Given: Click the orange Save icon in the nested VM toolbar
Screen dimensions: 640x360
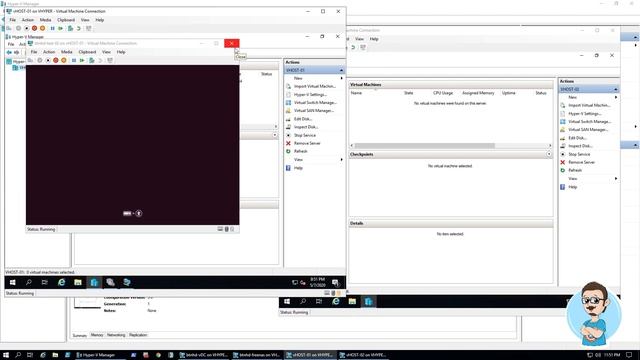Looking at the screenshot, I should 64,60.
